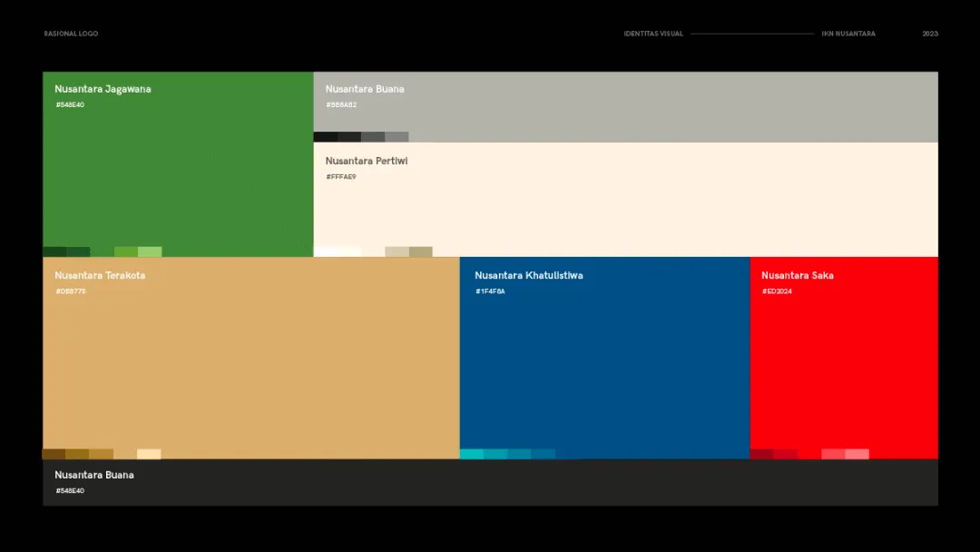Click the '#FFFAE9' hex code text
Screen dimensions: 980x552
point(341,177)
